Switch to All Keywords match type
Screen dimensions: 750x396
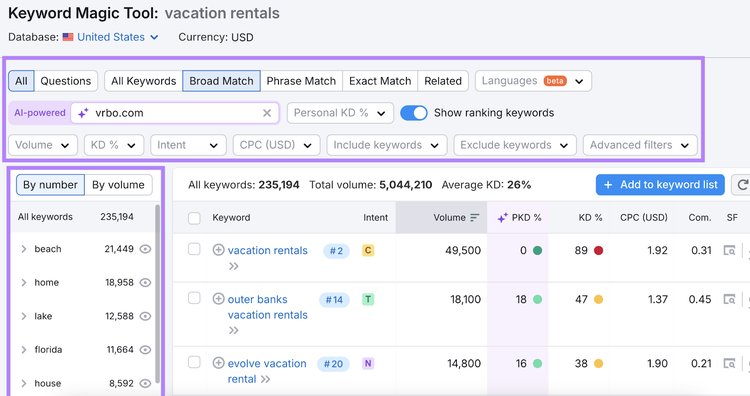tap(143, 81)
